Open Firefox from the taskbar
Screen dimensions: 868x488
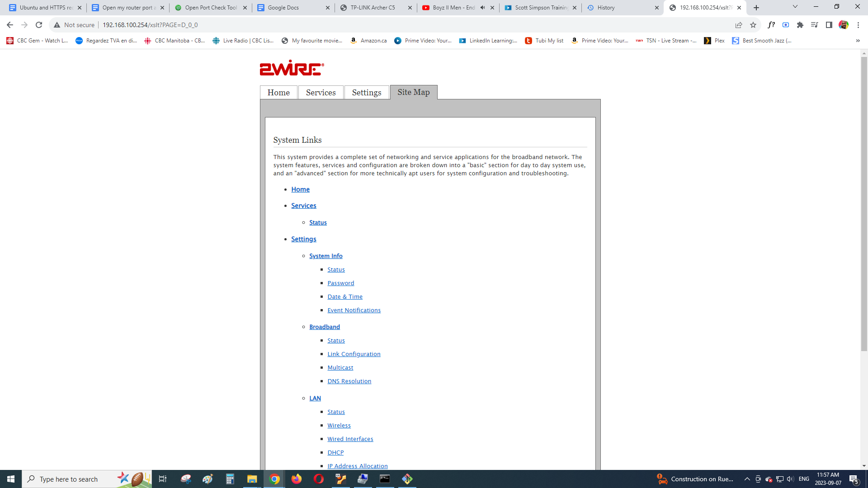297,479
